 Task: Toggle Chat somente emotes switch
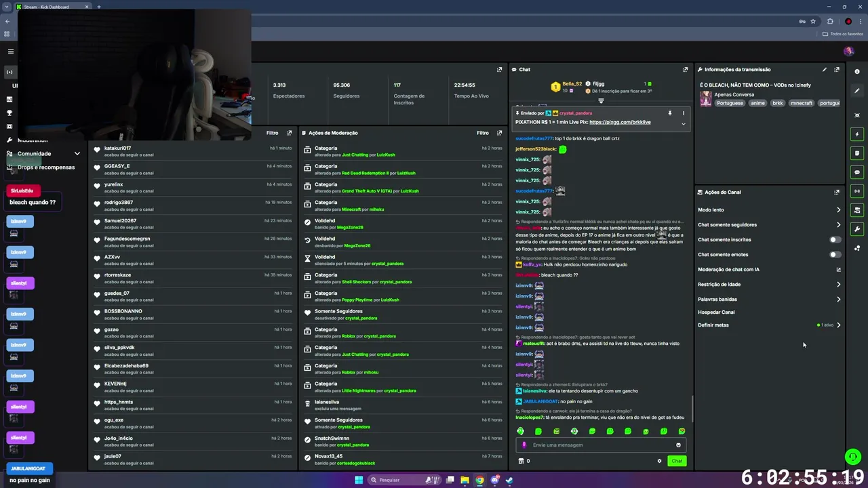pos(835,255)
